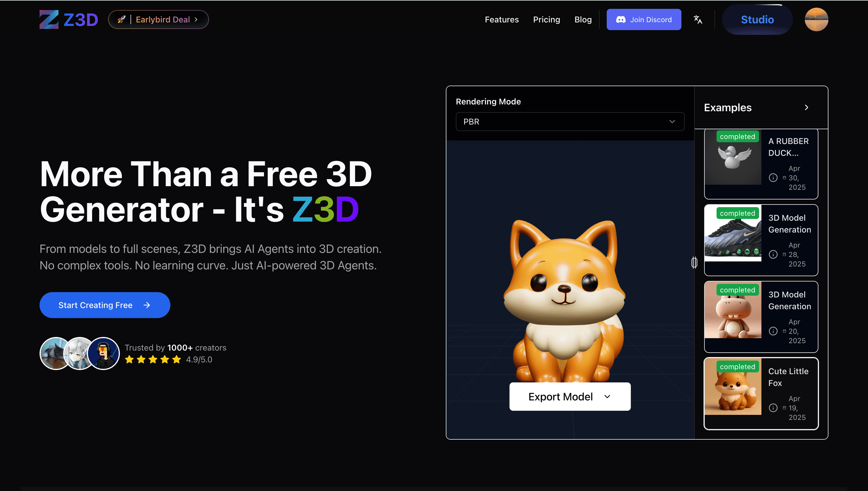Open info icon on the Apr 28 example
The width and height of the screenshot is (868, 491).
(773, 254)
